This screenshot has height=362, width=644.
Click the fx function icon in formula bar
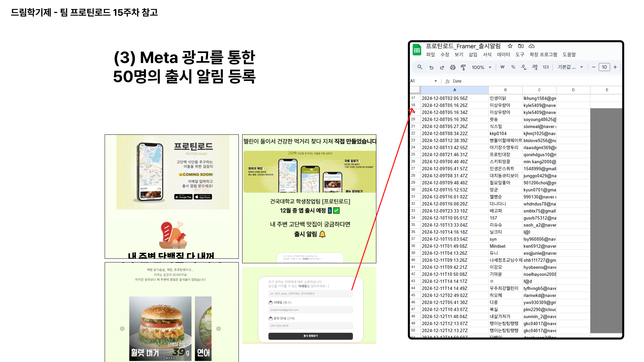(x=447, y=81)
